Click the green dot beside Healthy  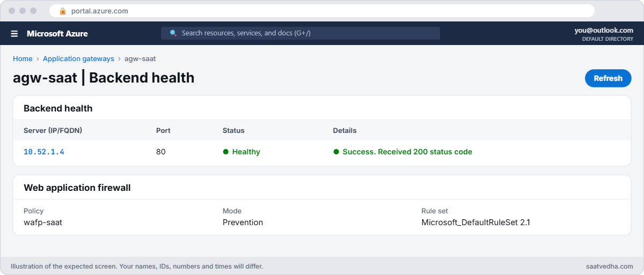point(226,152)
